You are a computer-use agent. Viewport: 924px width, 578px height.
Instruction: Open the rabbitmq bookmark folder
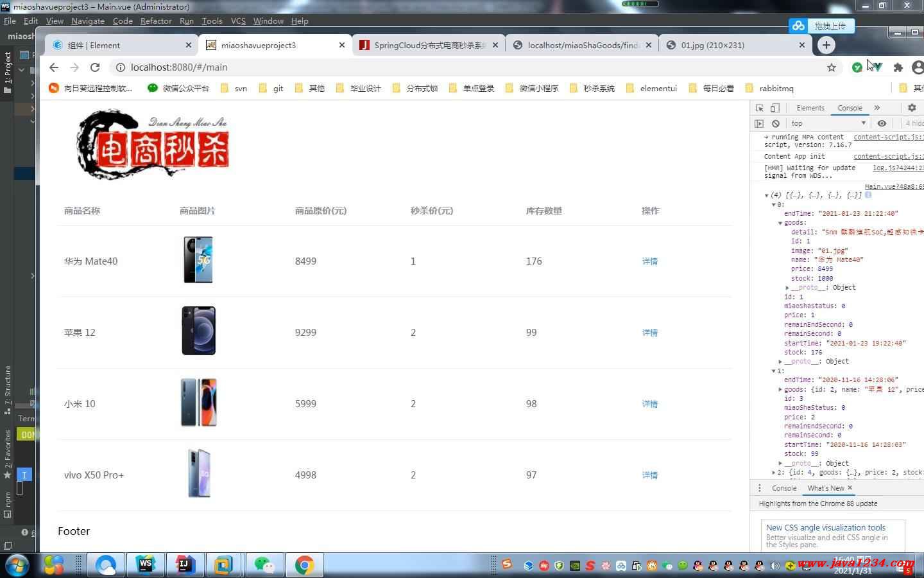tap(769, 88)
